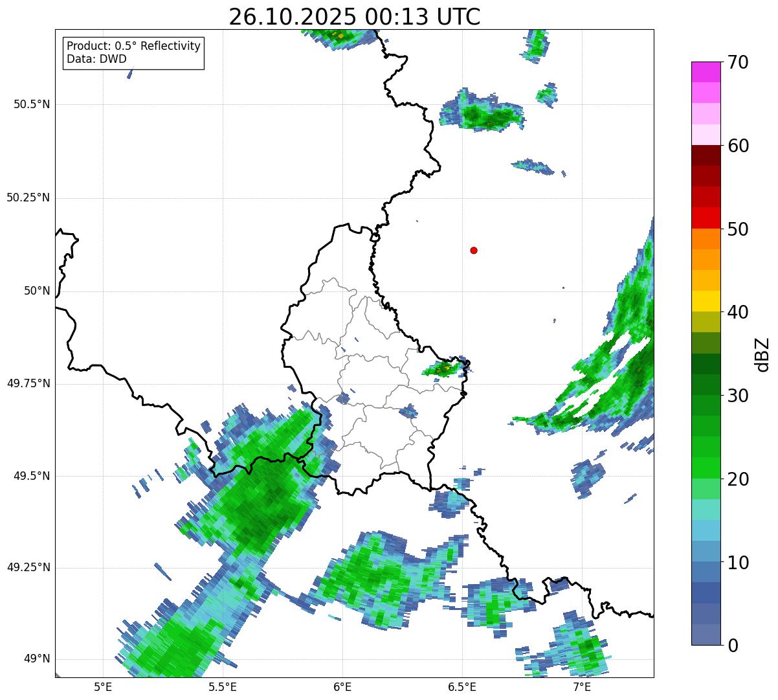Click the dark maroon swatch just below 60
This screenshot has height=700, width=778.
pyautogui.click(x=706, y=155)
